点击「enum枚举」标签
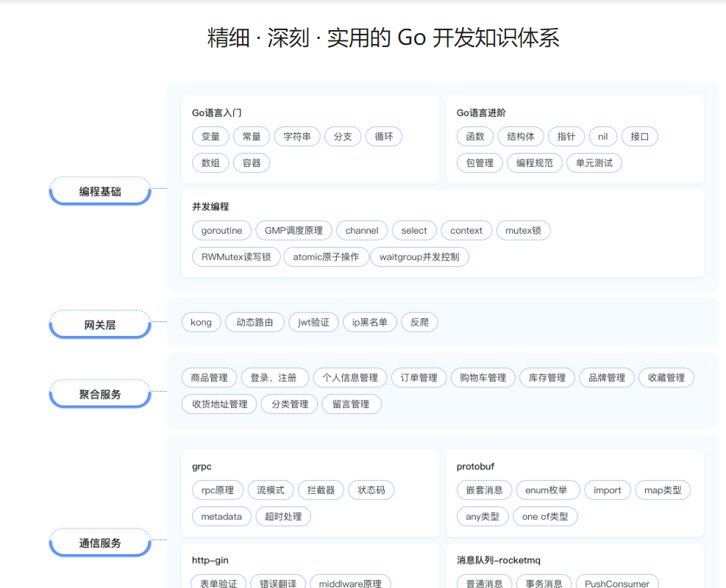 click(x=547, y=490)
